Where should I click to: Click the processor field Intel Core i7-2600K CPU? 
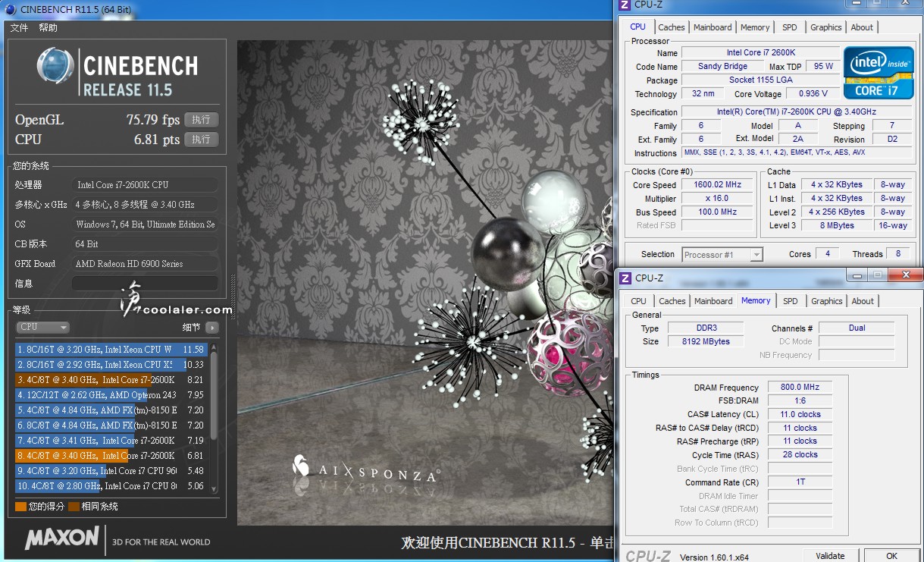(145, 185)
